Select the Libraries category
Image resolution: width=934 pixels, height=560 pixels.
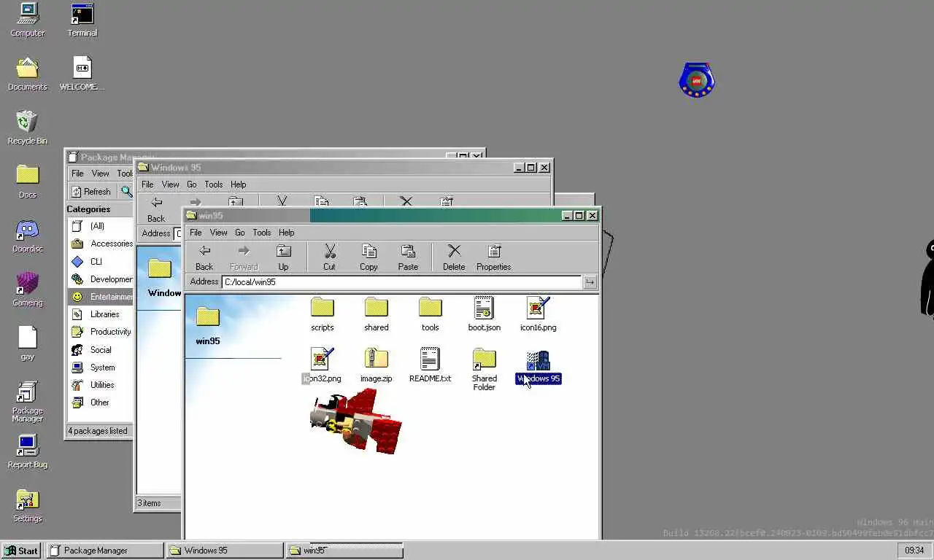(x=100, y=314)
